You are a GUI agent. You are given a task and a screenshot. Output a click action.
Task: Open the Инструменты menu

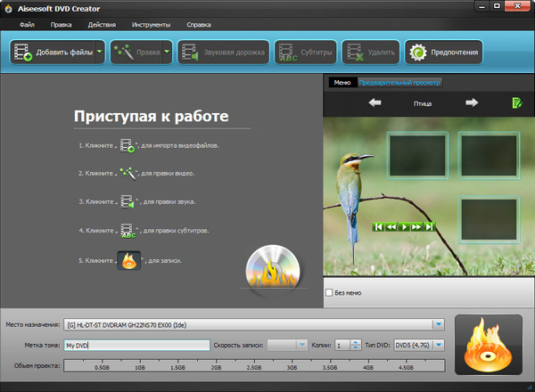[x=151, y=24]
